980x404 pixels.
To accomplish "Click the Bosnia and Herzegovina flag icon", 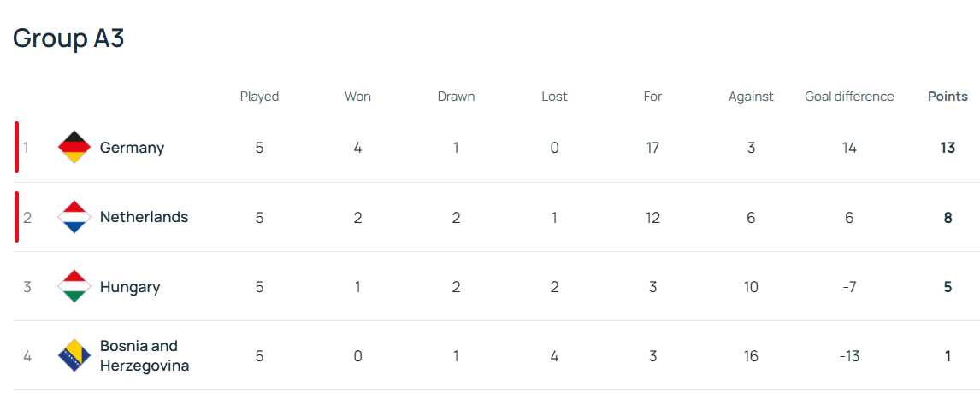I will pos(74,355).
